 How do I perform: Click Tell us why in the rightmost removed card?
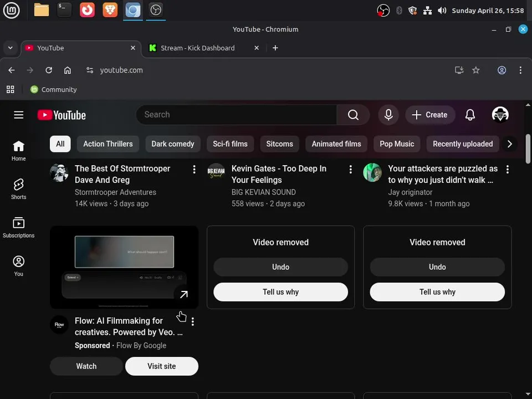pos(437,292)
